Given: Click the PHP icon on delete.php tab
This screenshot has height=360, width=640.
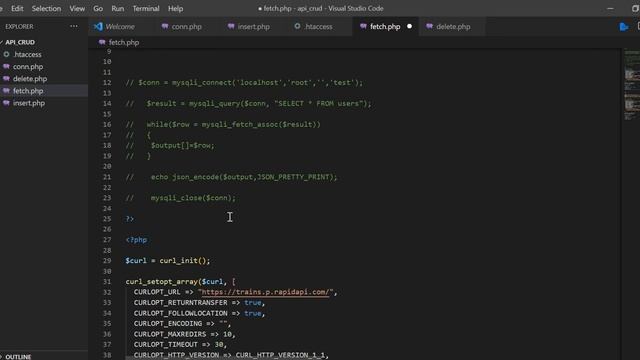Looking at the screenshot, I should pyautogui.click(x=429, y=27).
